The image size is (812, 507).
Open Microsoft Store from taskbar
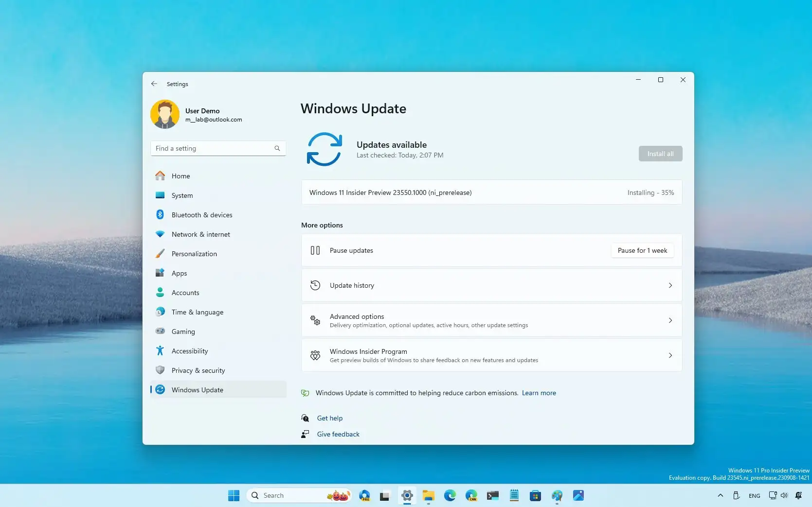pyautogui.click(x=536, y=495)
